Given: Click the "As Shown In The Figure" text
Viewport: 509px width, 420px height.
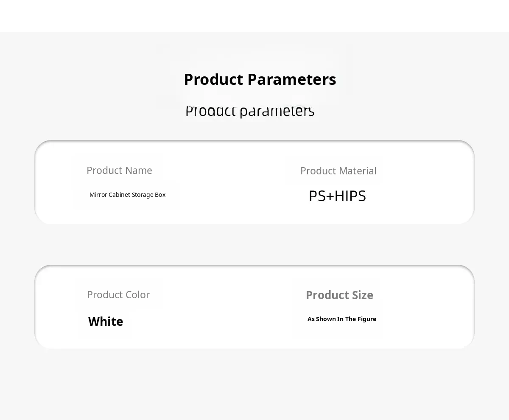Looking at the screenshot, I should [342, 319].
